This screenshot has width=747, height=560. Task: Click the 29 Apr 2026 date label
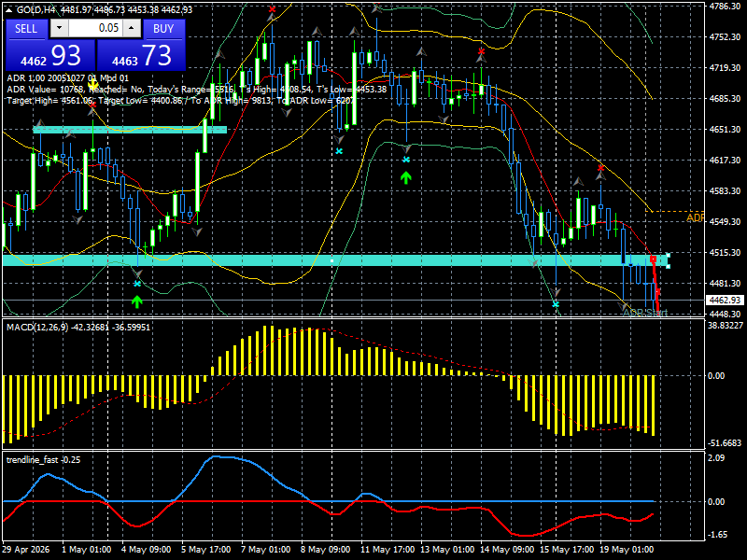coord(26,549)
